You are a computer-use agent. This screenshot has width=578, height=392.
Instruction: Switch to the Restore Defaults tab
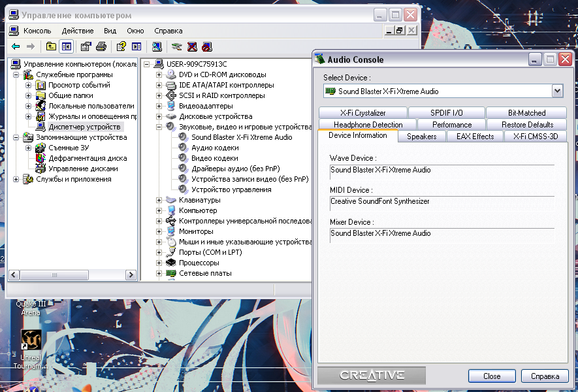527,125
